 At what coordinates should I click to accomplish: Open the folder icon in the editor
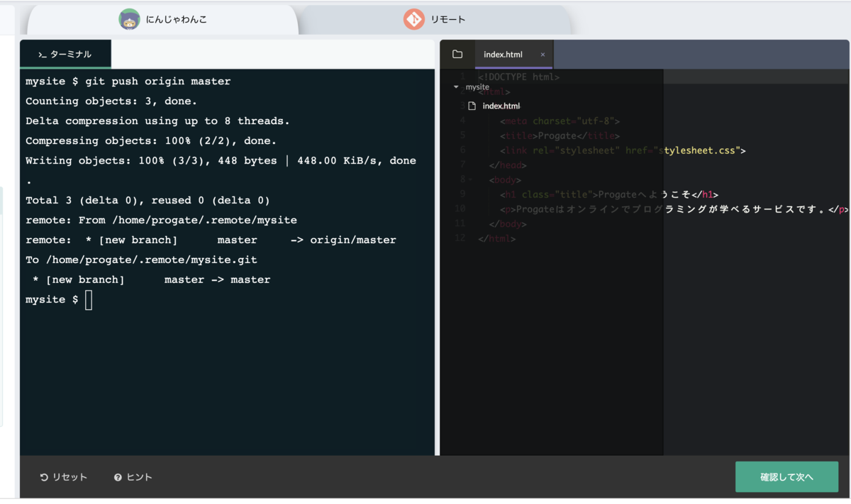click(x=457, y=55)
